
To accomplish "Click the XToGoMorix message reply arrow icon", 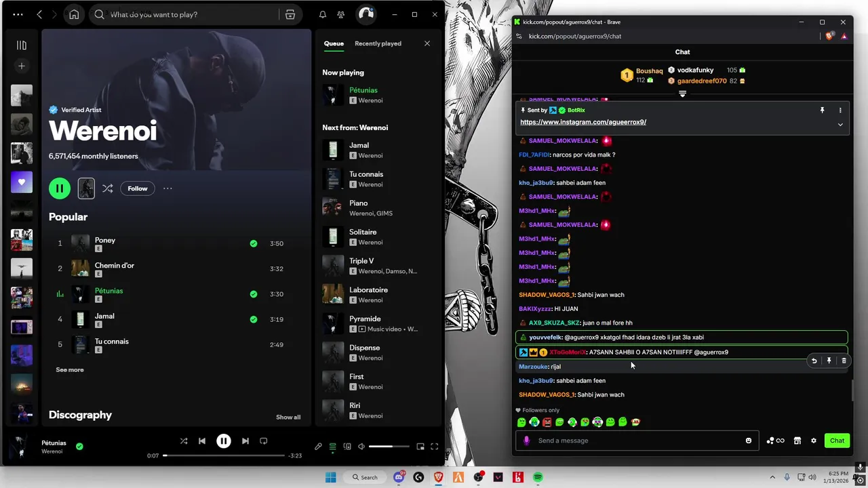I will [814, 361].
